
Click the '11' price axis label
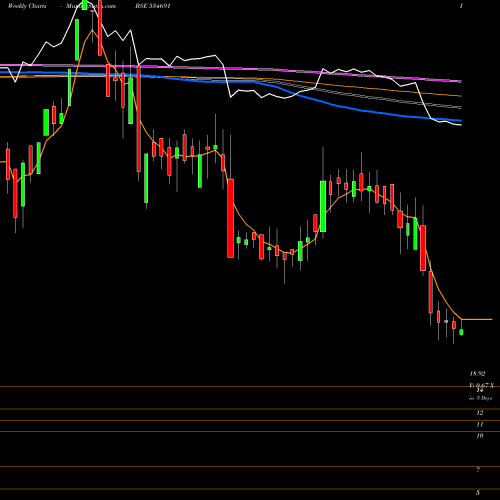tap(480, 424)
